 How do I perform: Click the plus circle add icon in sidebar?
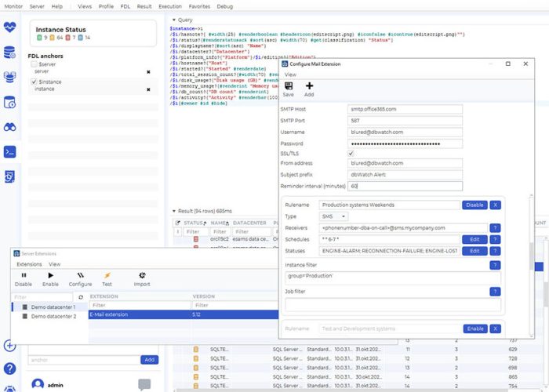pyautogui.click(x=9, y=346)
